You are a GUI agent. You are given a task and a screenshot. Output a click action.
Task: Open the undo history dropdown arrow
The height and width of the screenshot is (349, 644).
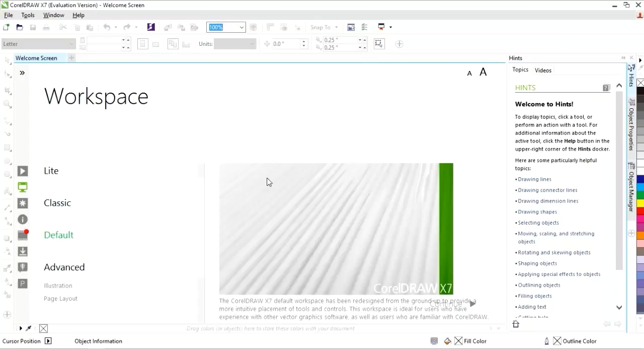pyautogui.click(x=115, y=27)
